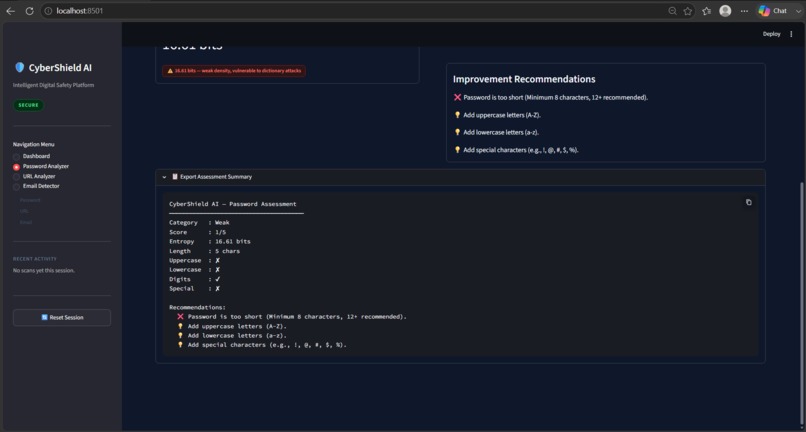View site information icon in address bar
The height and width of the screenshot is (432, 806).
point(48,11)
